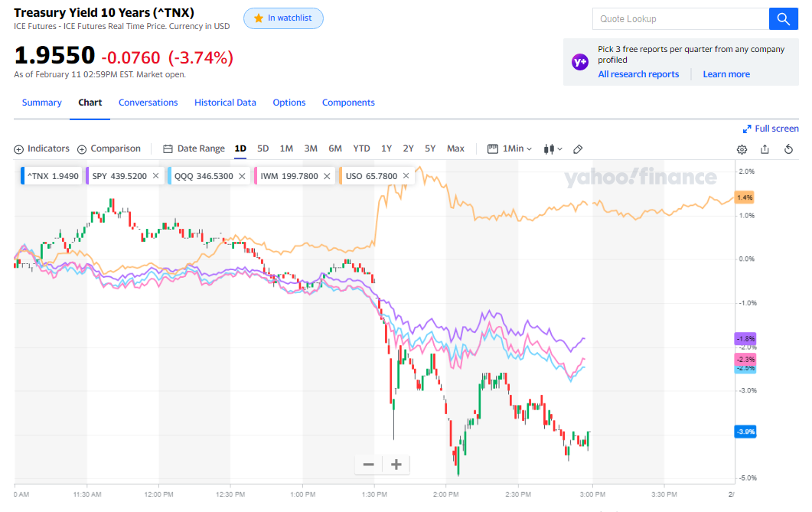The width and height of the screenshot is (812, 512).
Task: Click the orange 1.4% axis label
Action: [745, 197]
